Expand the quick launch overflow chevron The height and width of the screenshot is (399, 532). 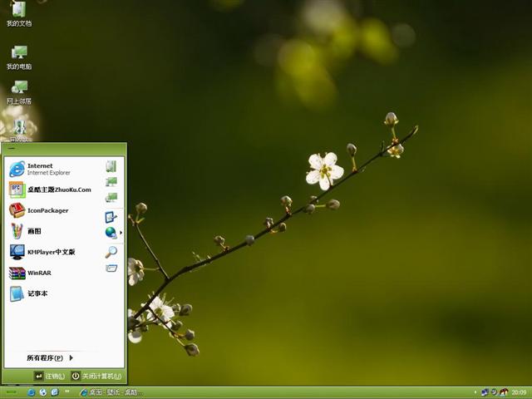(x=67, y=392)
